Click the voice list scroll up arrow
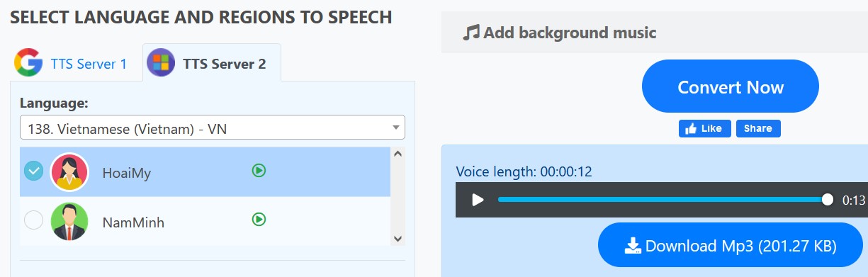The width and height of the screenshot is (868, 277). [397, 153]
